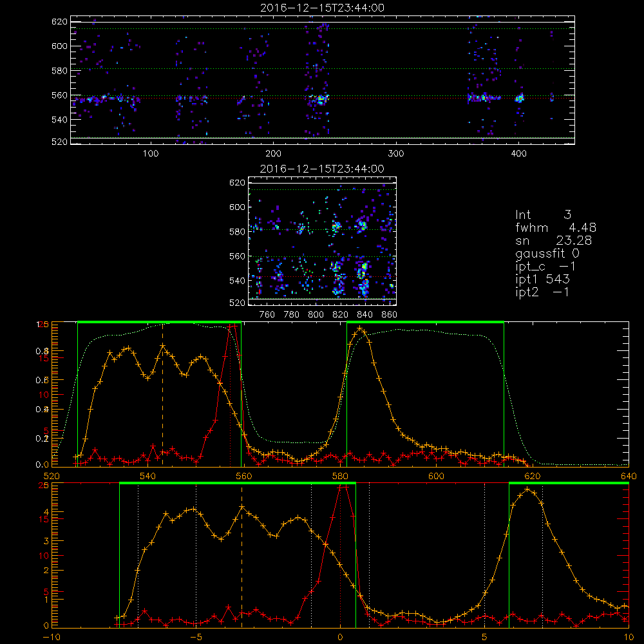This screenshot has height=644, width=644.
Task: Click the orange dashed vertical line in bottom plot
Action: 241,556
